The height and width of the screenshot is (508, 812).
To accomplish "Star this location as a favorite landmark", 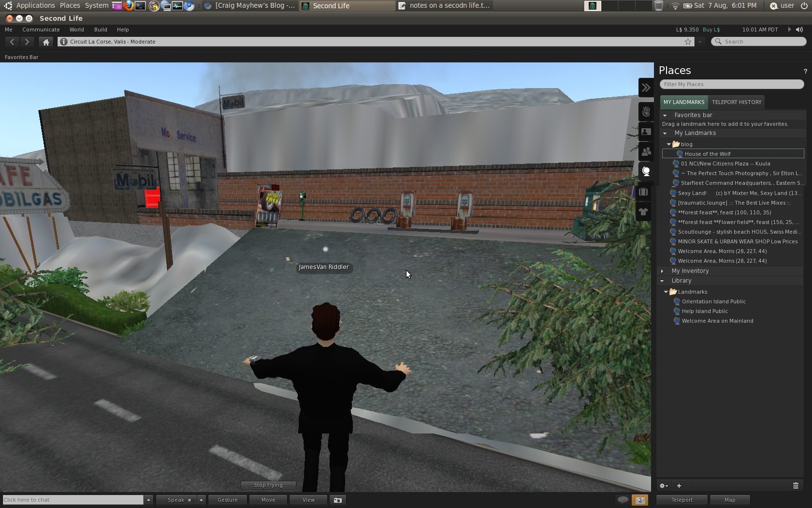I will coord(688,42).
